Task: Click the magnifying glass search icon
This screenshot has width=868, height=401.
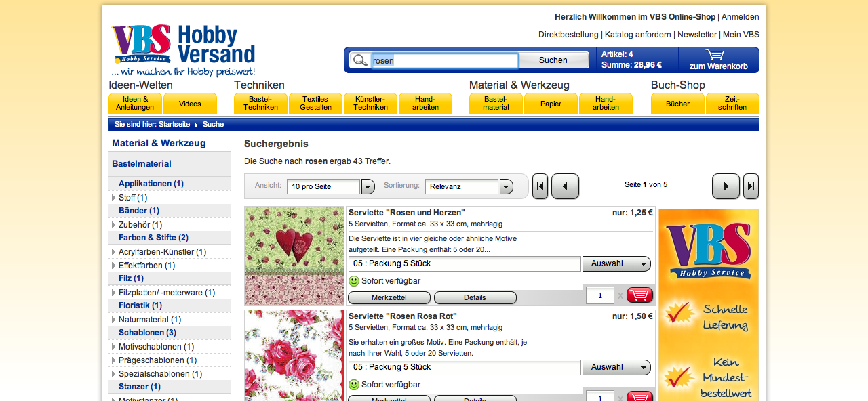Action: (x=360, y=60)
